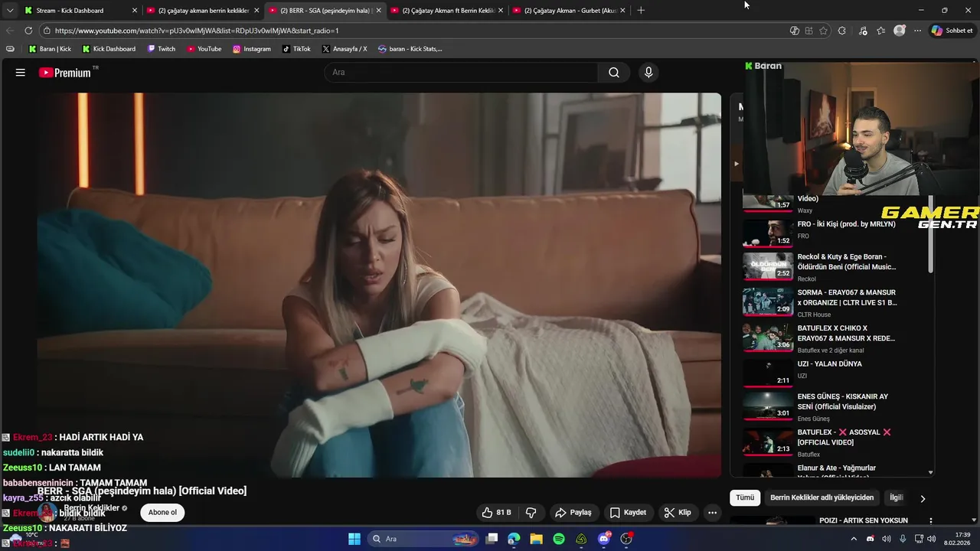This screenshot has width=980, height=551.
Task: Open Task View on taskbar
Action: tap(492, 539)
